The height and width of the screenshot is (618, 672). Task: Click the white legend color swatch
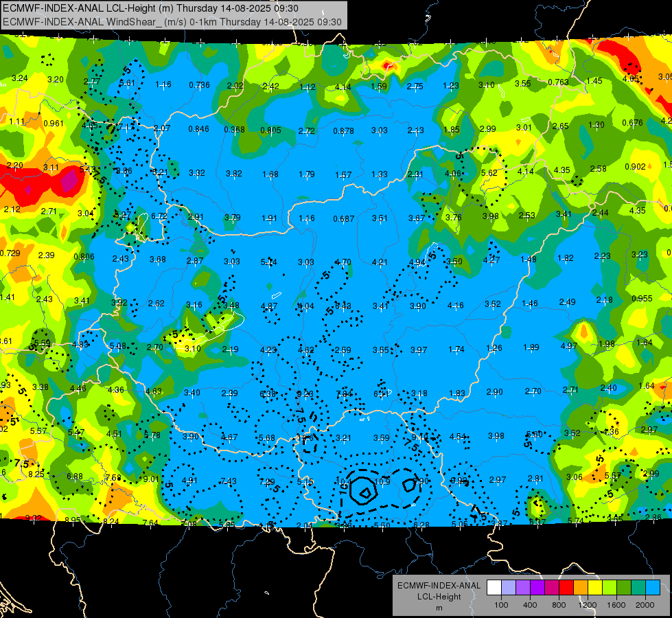(x=494, y=588)
